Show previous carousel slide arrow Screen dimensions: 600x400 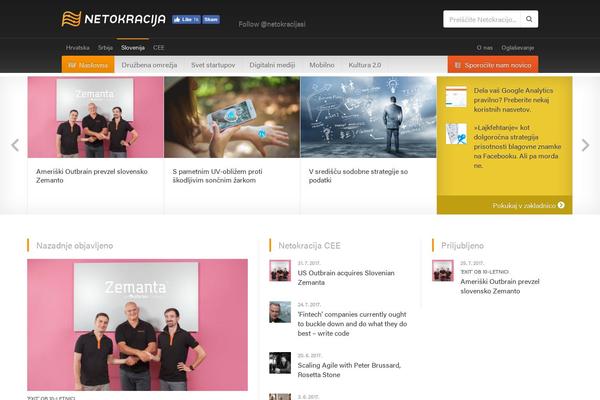15,145
